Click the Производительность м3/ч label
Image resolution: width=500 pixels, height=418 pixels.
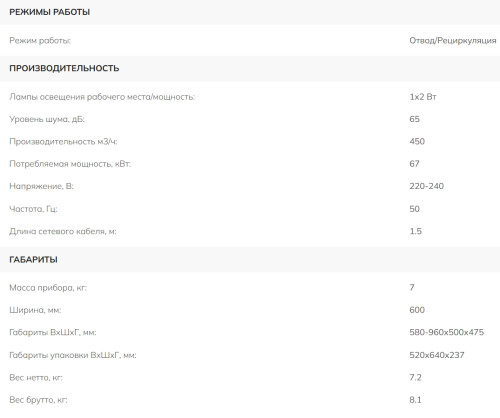point(63,142)
